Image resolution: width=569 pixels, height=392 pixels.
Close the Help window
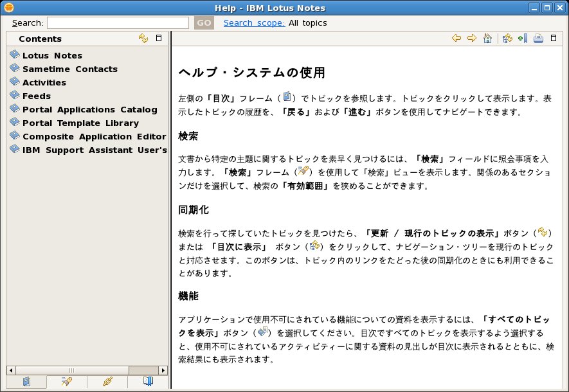(560, 8)
